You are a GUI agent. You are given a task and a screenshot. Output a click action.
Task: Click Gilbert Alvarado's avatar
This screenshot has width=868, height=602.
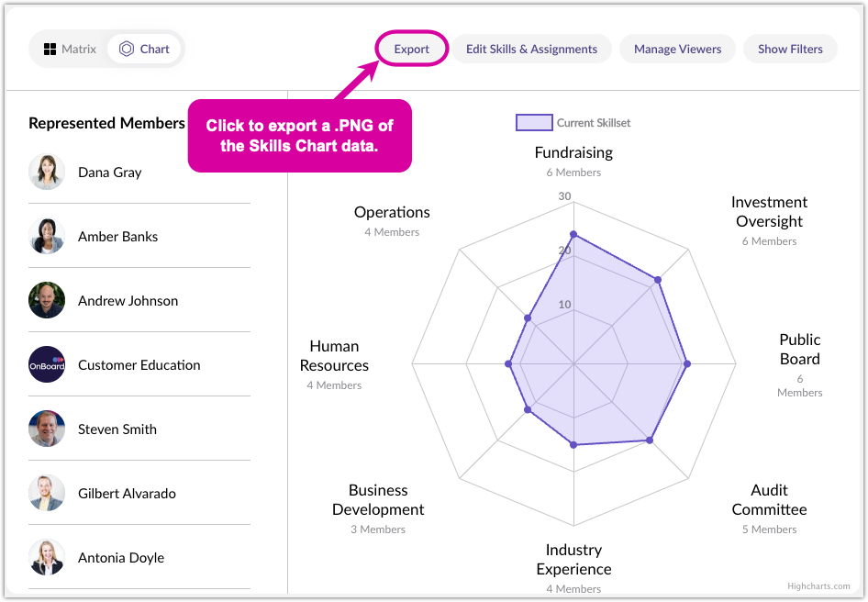(47, 494)
